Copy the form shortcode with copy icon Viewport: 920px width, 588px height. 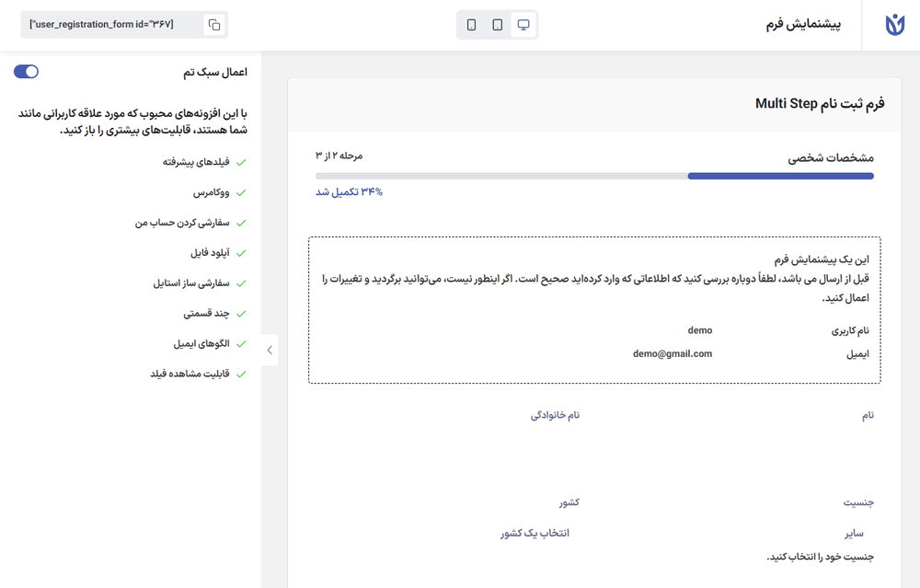click(213, 25)
